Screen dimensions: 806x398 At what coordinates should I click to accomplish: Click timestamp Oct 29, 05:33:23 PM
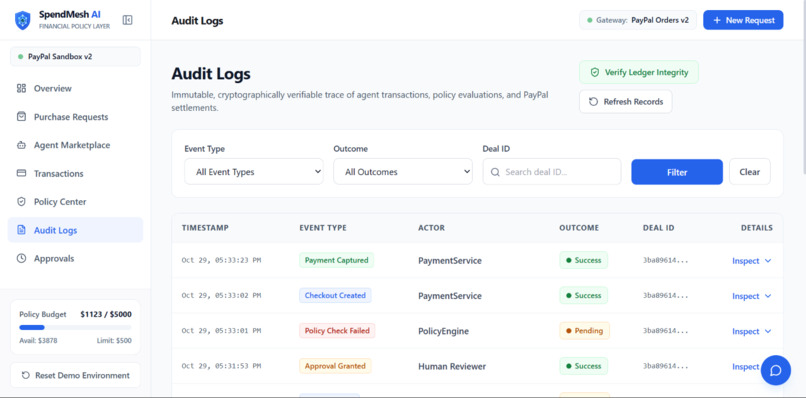[222, 260]
